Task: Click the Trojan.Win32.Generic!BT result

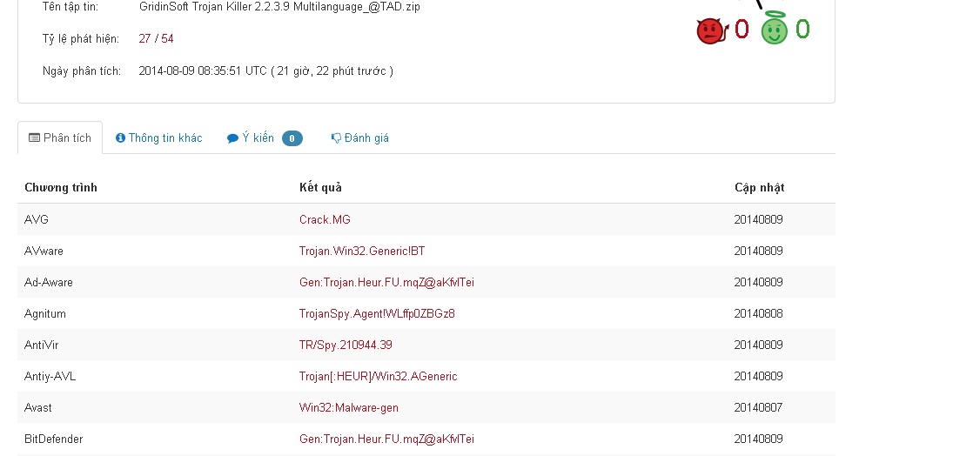Action: tap(362, 251)
